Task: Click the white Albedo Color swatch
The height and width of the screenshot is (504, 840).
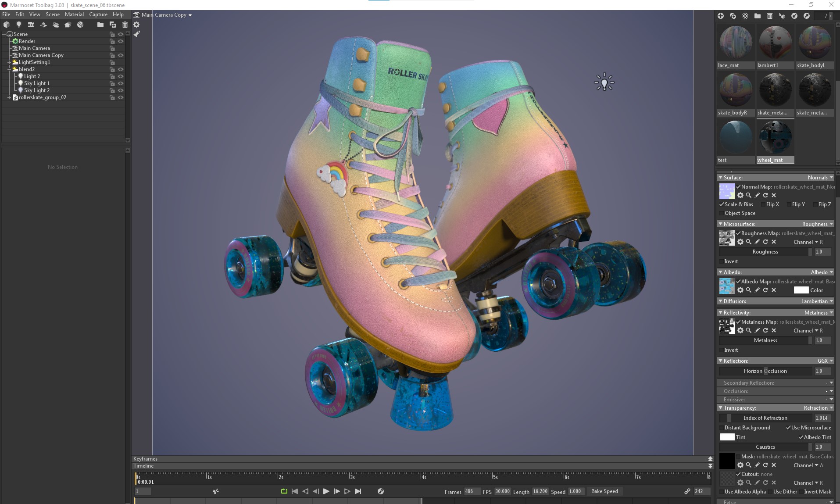Action: tap(801, 290)
